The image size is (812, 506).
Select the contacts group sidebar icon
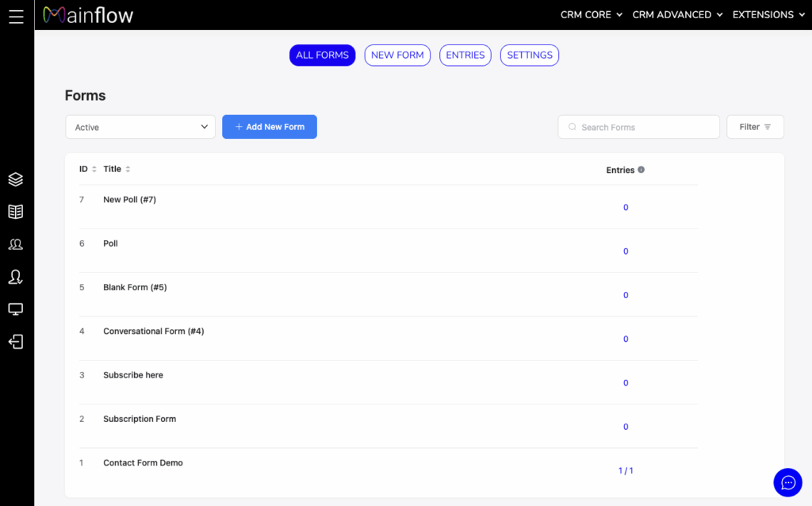click(x=16, y=244)
